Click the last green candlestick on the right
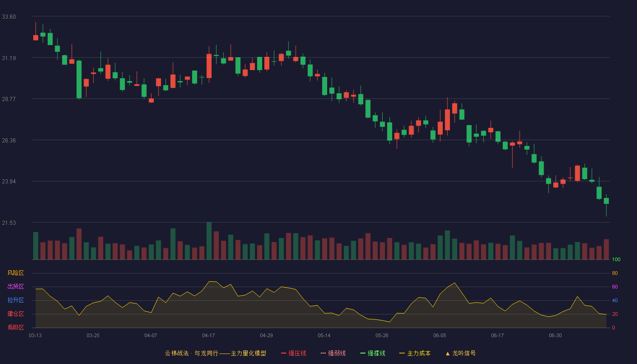 pyautogui.click(x=606, y=201)
